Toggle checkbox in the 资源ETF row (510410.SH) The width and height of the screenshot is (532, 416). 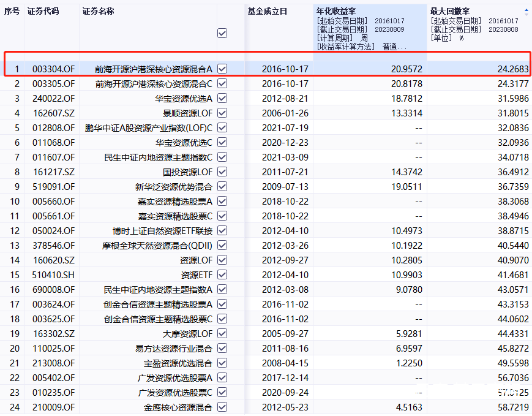[x=222, y=274]
